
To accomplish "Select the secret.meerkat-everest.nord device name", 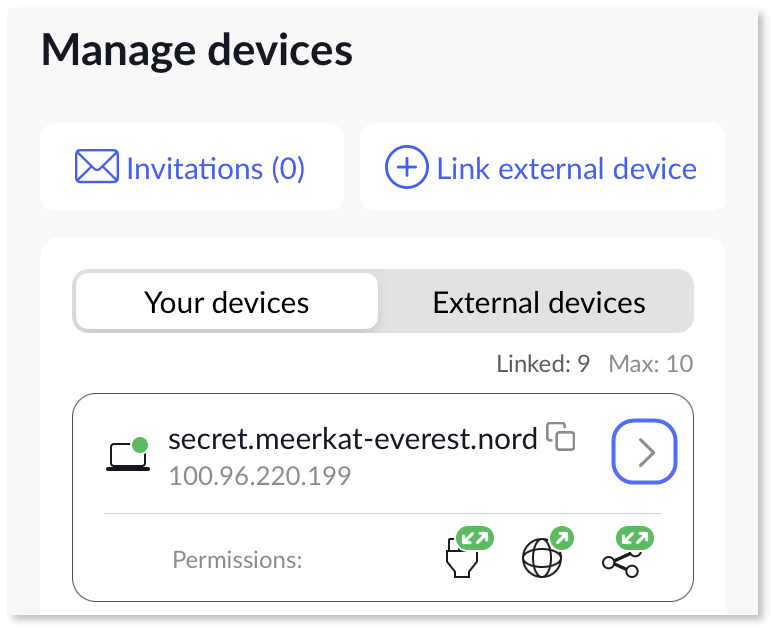I will (x=353, y=438).
